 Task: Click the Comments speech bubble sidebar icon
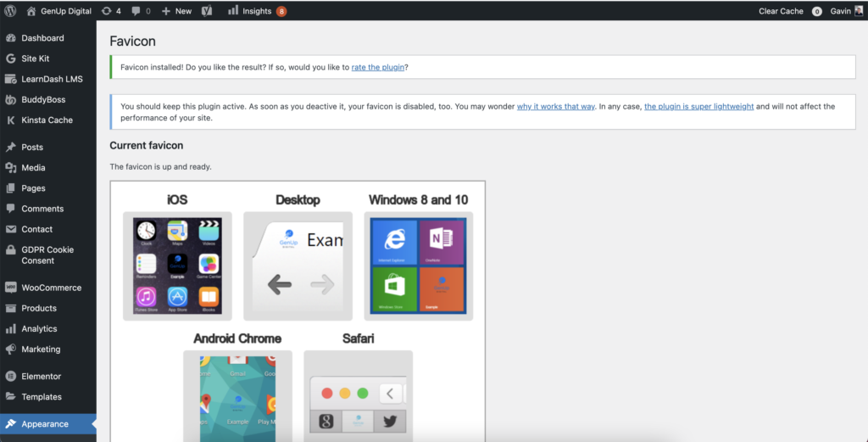coord(10,209)
